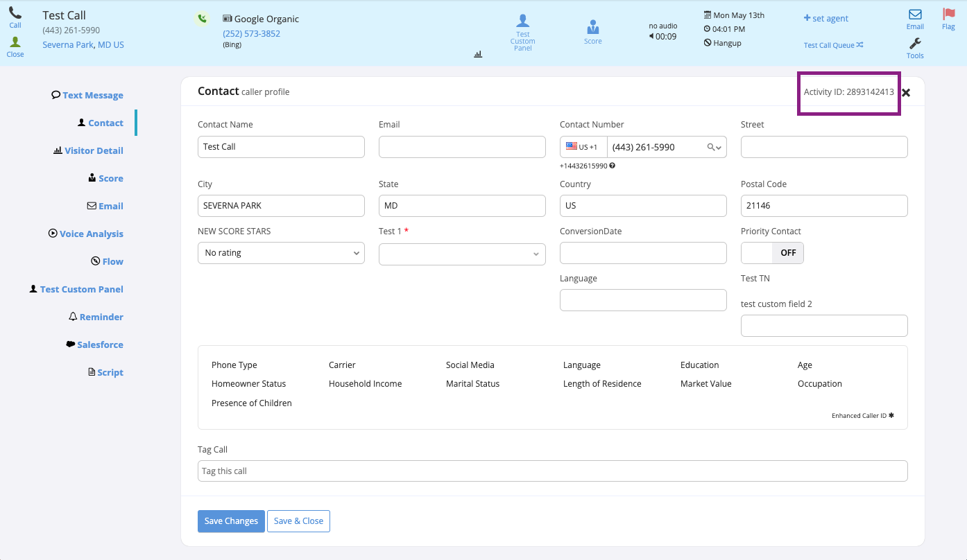Viewport: 967px width, 560px height.
Task: Open the Score icon in header
Action: click(x=593, y=28)
